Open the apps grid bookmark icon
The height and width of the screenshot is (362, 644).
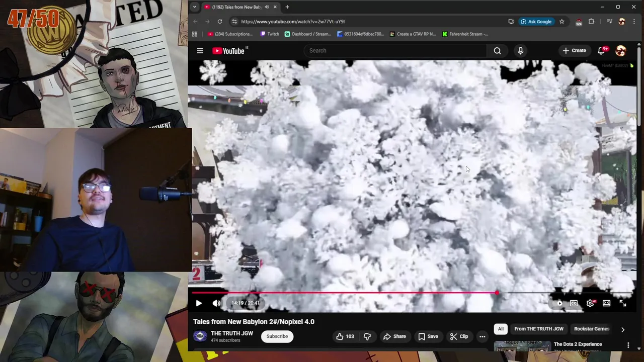click(195, 34)
